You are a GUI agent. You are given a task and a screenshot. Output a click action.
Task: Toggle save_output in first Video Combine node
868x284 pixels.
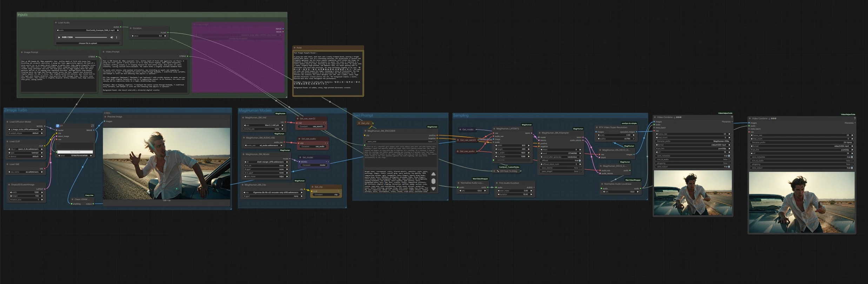(693, 167)
